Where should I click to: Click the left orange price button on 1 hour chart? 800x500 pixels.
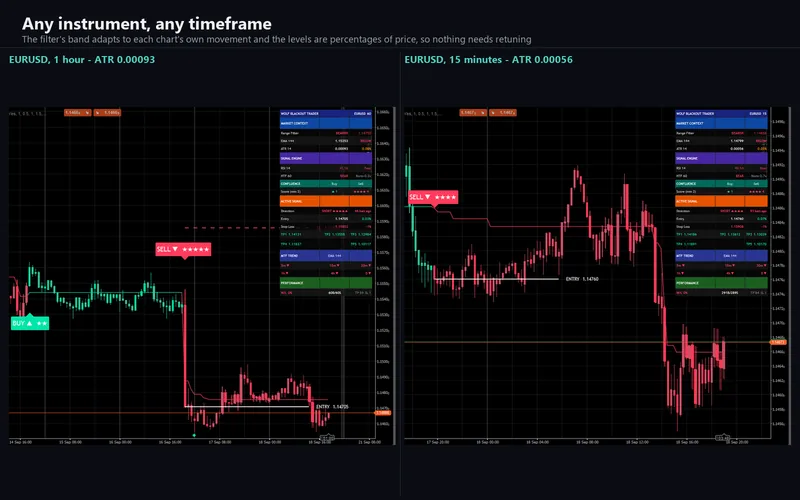click(78, 112)
